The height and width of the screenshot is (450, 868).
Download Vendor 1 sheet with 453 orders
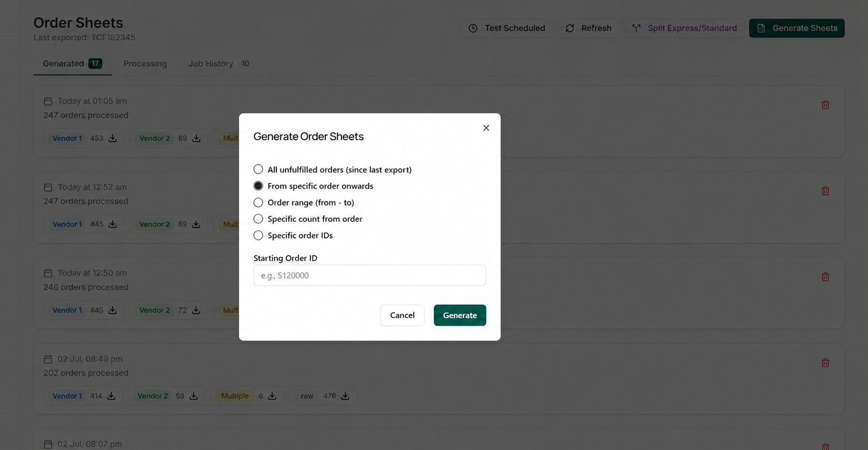tap(113, 138)
